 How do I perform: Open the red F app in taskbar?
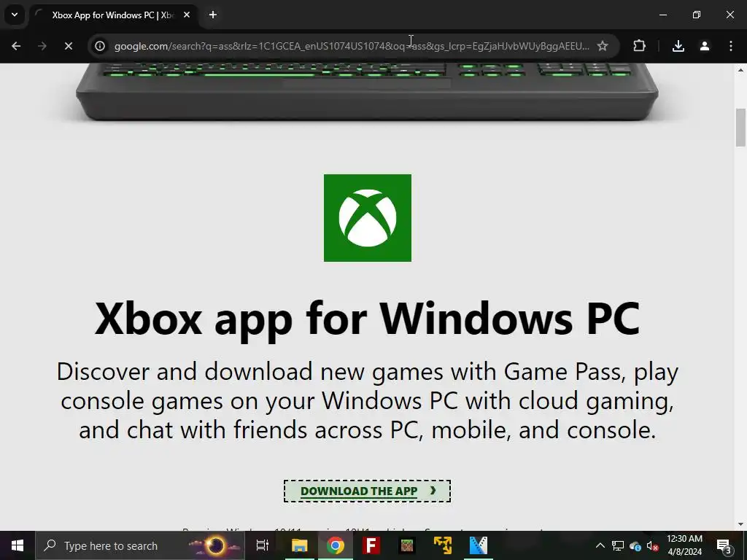(x=371, y=545)
